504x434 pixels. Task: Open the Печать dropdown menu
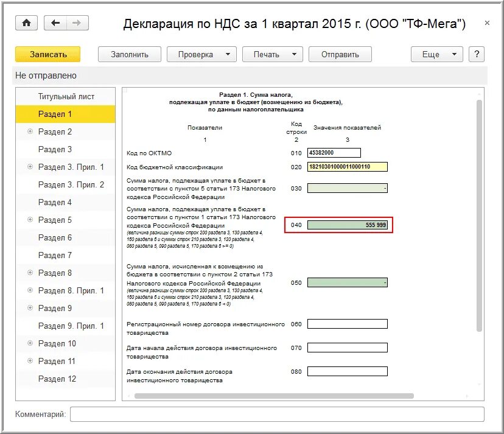273,54
